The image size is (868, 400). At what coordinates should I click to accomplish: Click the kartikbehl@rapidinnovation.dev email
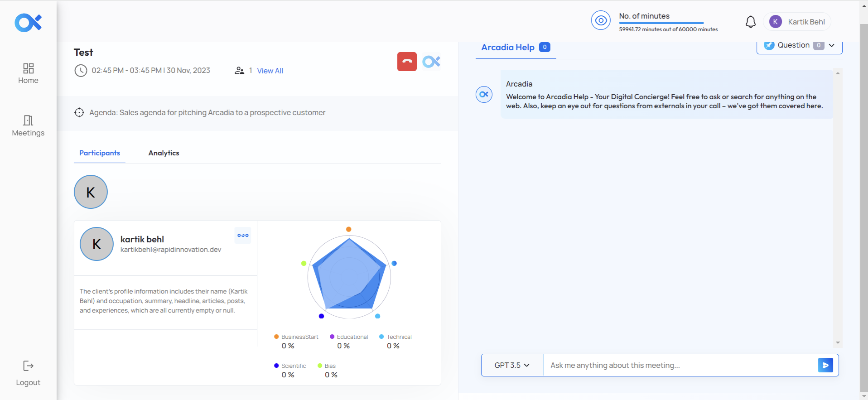pos(171,250)
